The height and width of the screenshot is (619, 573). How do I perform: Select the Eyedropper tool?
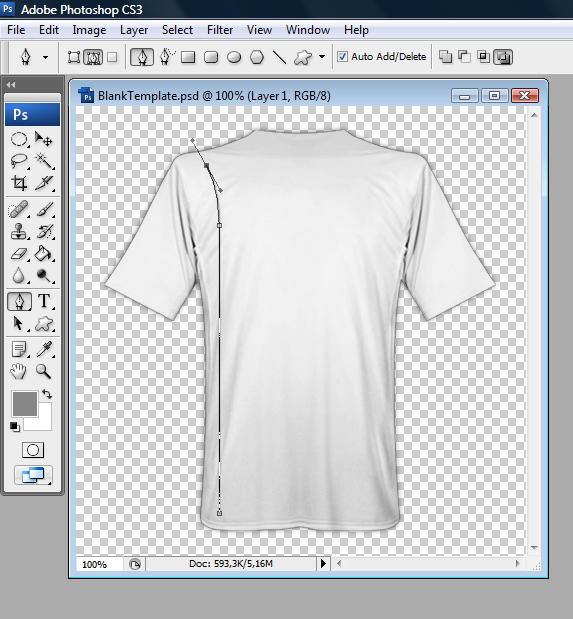coord(43,349)
